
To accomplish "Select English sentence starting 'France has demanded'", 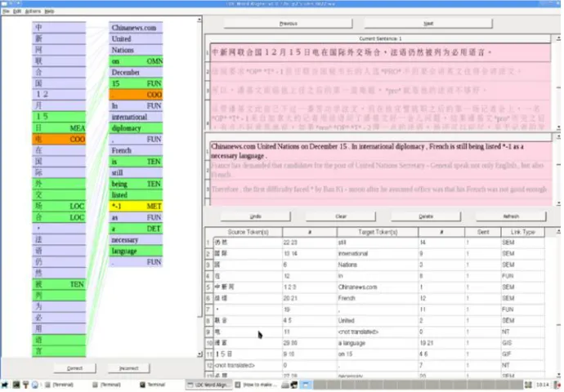I will [380, 170].
